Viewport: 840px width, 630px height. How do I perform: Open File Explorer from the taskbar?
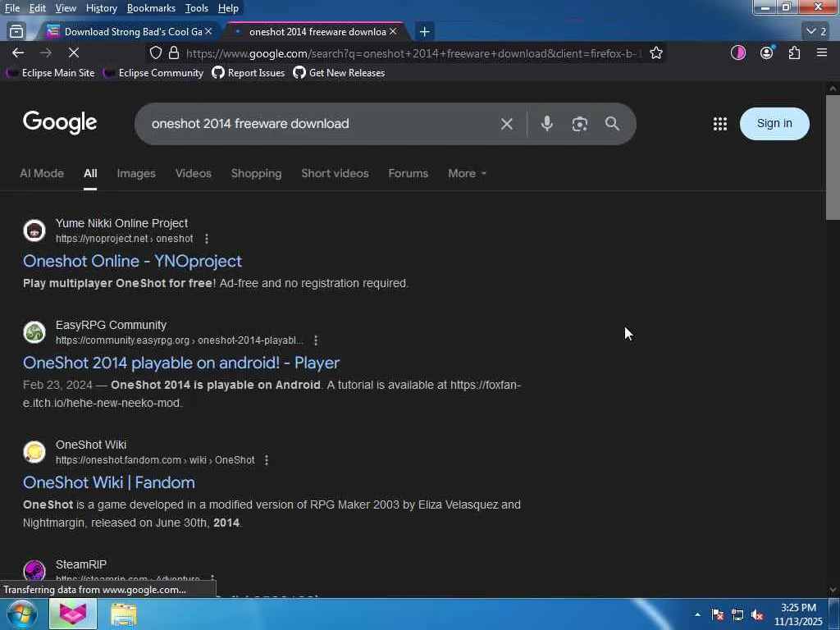coord(124,614)
